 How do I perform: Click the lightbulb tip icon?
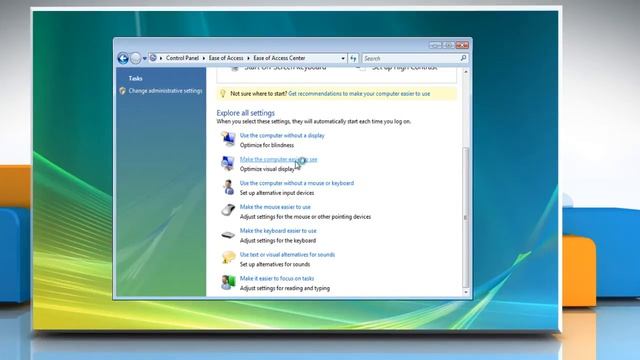[223, 93]
